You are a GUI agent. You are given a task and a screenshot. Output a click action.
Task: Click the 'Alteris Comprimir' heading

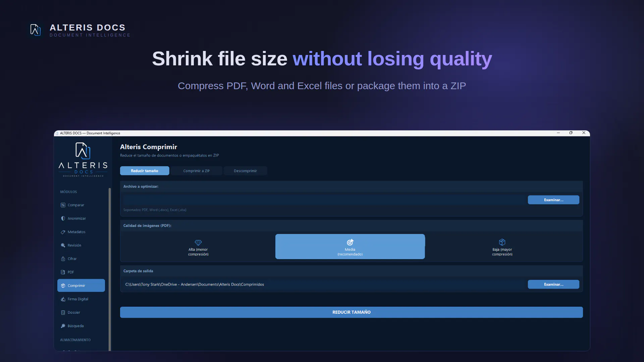[149, 147]
